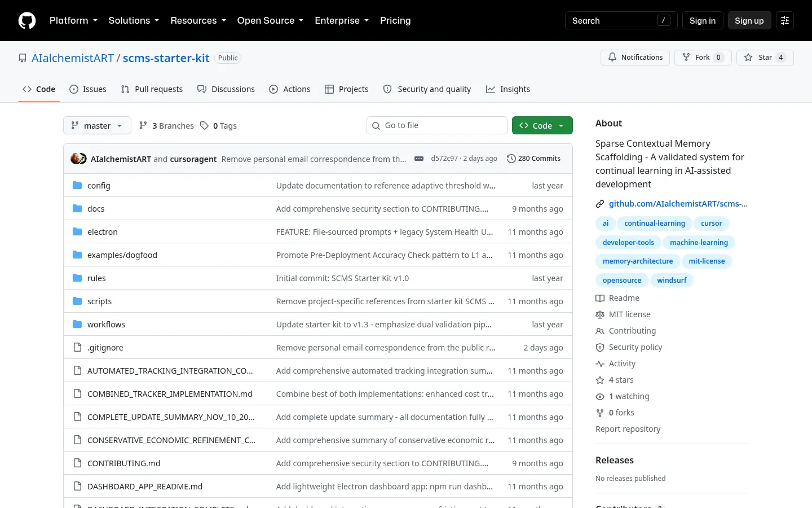Open COMBINED_TRACKER_IMPLEMENTATION.md file
The width and height of the screenshot is (812, 508).
[170, 394]
